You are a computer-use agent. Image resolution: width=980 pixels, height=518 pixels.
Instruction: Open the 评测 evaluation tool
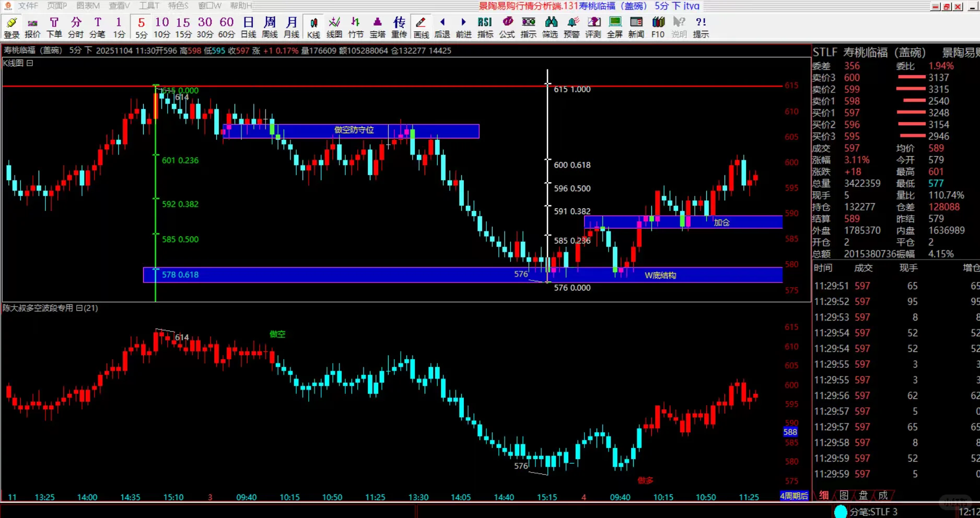pos(593,27)
